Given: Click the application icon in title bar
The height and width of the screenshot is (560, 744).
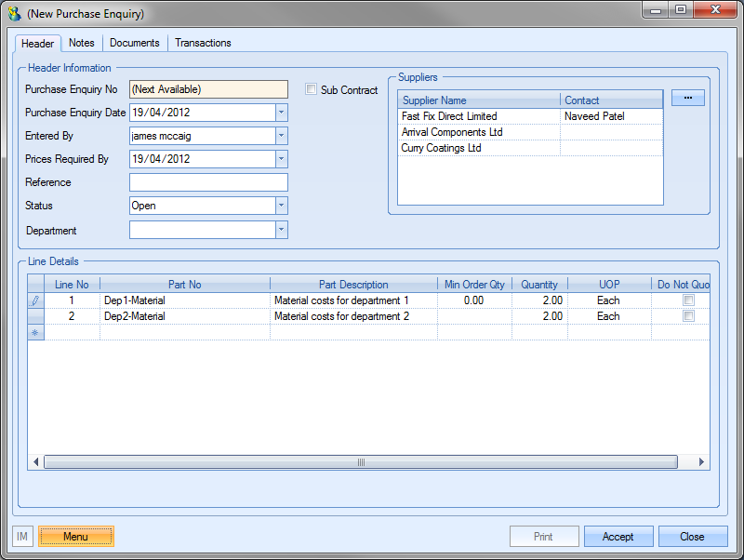Looking at the screenshot, I should click(14, 14).
